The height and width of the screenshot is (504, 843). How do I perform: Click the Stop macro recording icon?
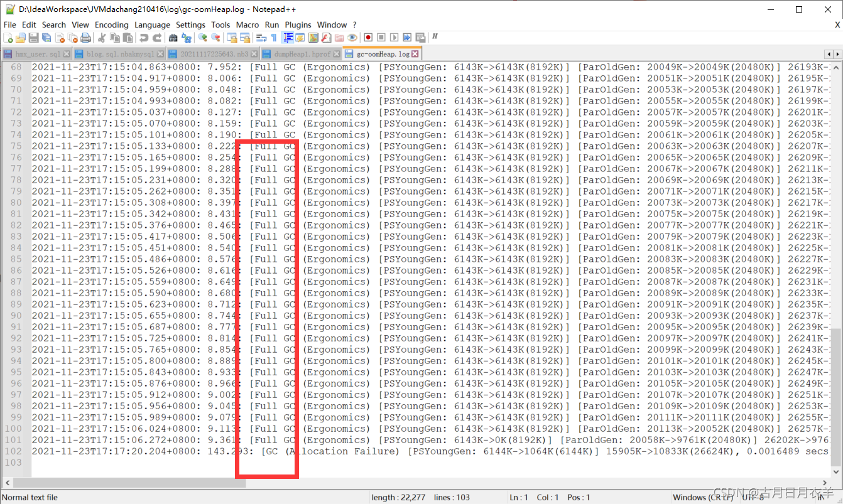[381, 38]
